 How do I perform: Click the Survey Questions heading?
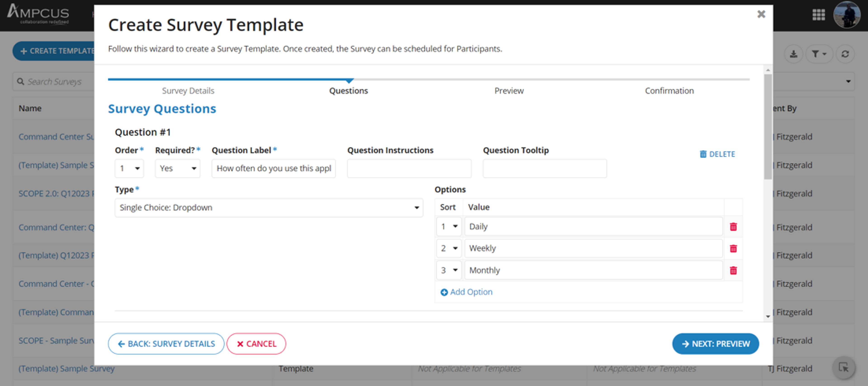(162, 109)
